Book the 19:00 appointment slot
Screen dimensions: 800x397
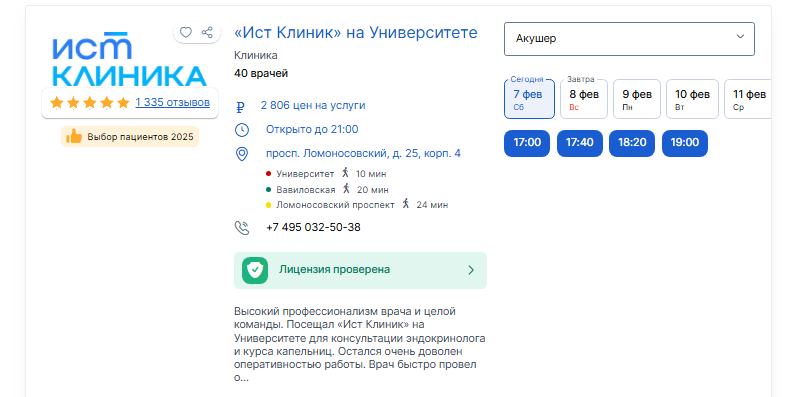click(x=685, y=143)
